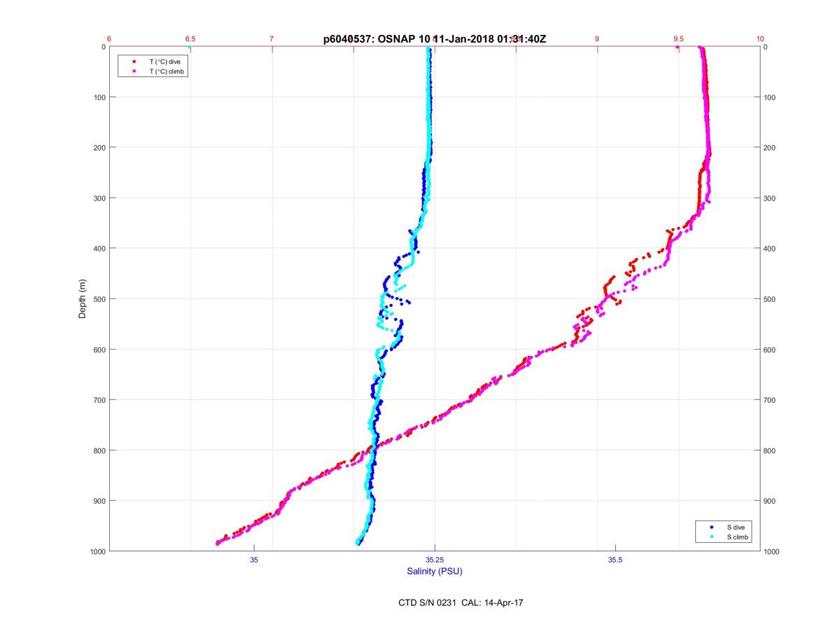Click '500' on the left depth axis

click(99, 299)
